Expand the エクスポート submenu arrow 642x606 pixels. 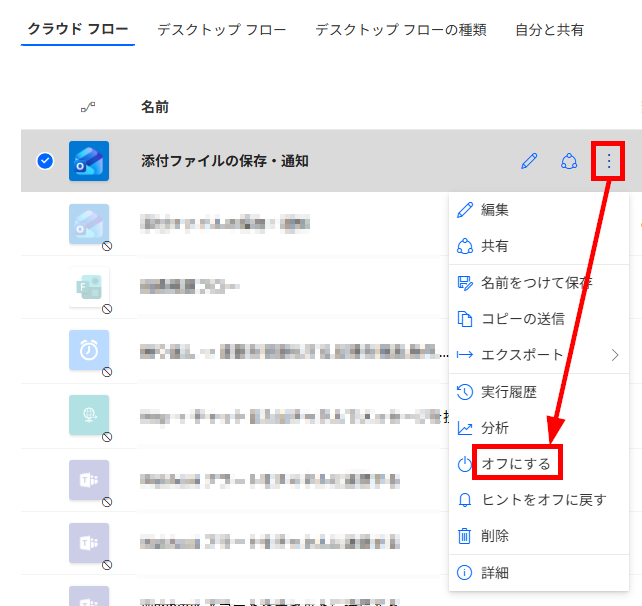click(615, 355)
